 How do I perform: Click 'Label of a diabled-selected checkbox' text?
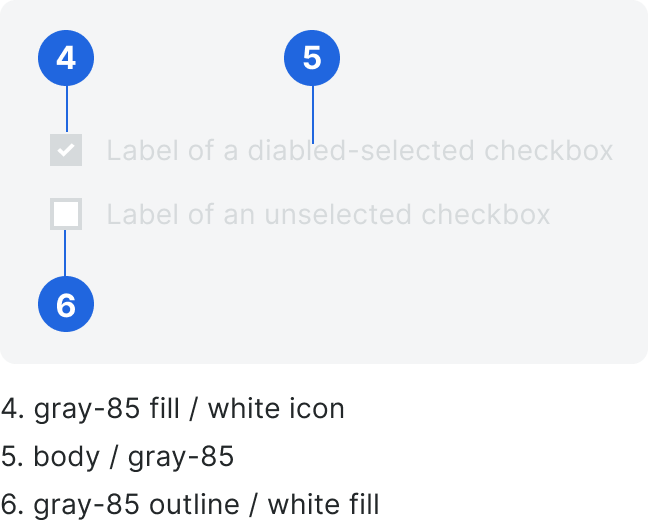pos(360,150)
